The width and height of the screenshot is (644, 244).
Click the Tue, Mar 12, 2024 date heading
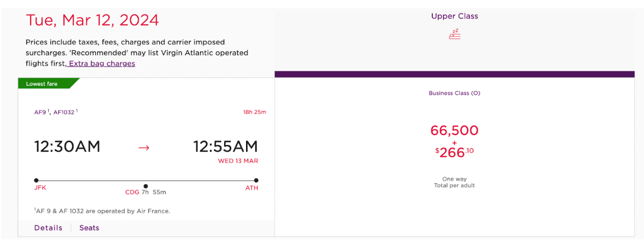(93, 20)
